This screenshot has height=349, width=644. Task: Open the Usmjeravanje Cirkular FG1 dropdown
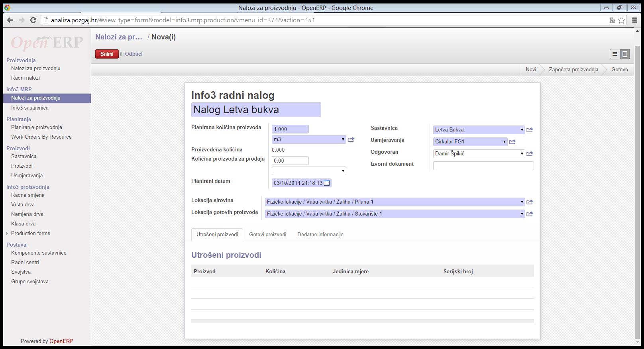pos(504,142)
